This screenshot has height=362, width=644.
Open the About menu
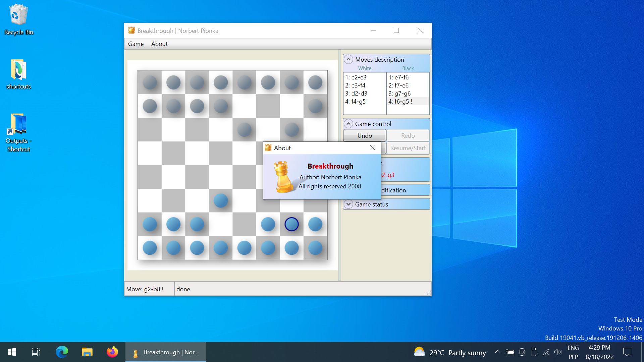pyautogui.click(x=159, y=44)
